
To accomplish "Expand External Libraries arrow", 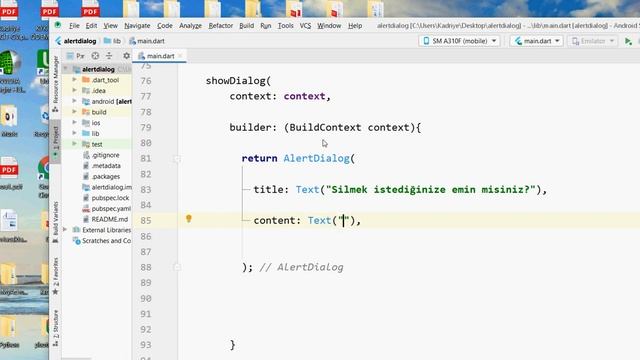I will coord(65,230).
